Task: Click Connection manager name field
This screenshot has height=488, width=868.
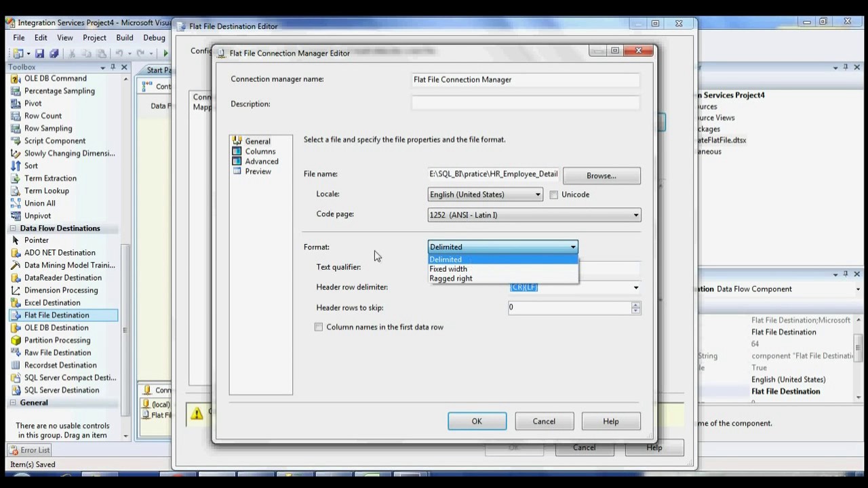Action: [x=526, y=80]
